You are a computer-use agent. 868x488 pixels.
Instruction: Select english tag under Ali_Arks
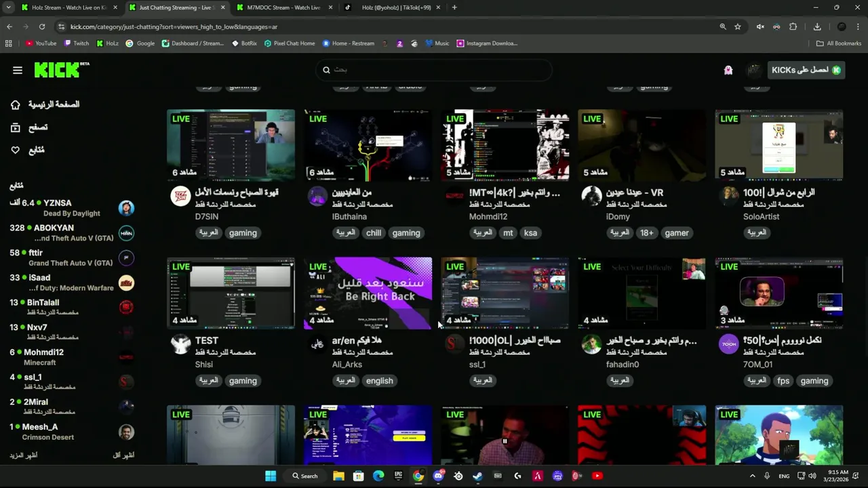point(380,380)
